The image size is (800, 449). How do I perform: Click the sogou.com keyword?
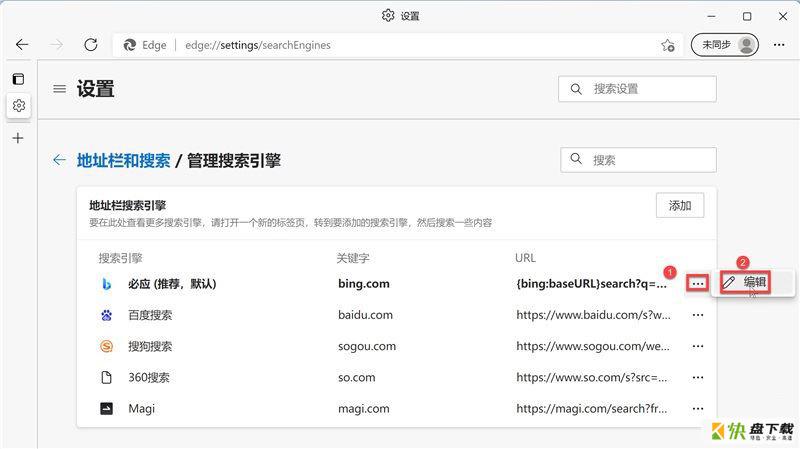[x=367, y=346]
